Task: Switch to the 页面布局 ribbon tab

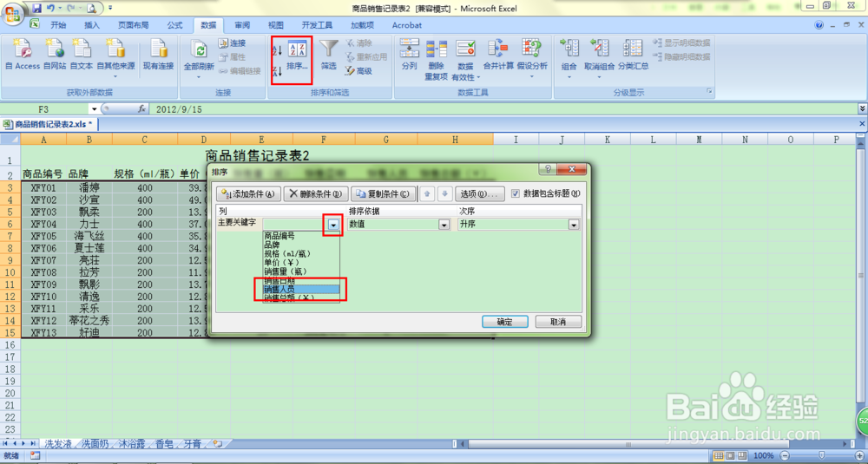Action: pyautogui.click(x=134, y=25)
